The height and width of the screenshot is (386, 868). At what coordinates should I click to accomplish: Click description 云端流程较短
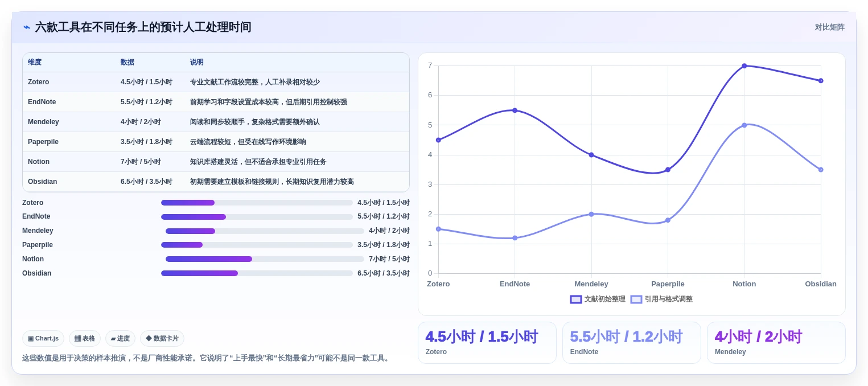[248, 142]
